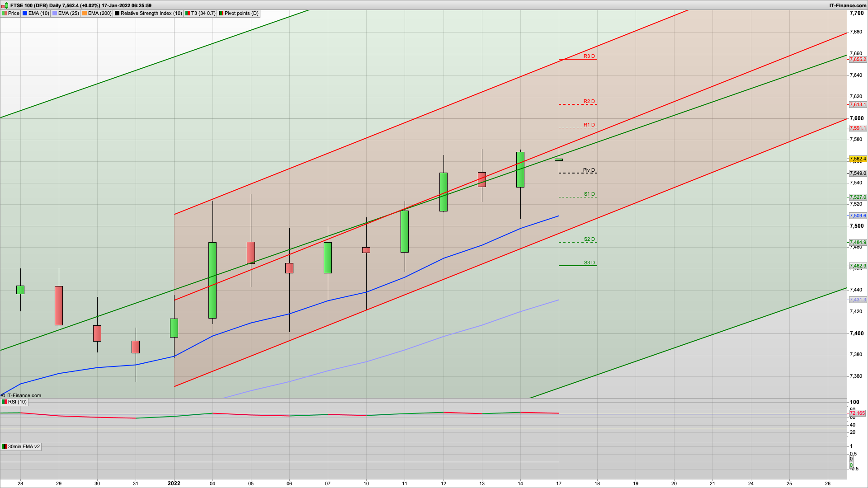Click the tall green candle for 04 January
The image size is (868, 488).
click(x=212, y=280)
